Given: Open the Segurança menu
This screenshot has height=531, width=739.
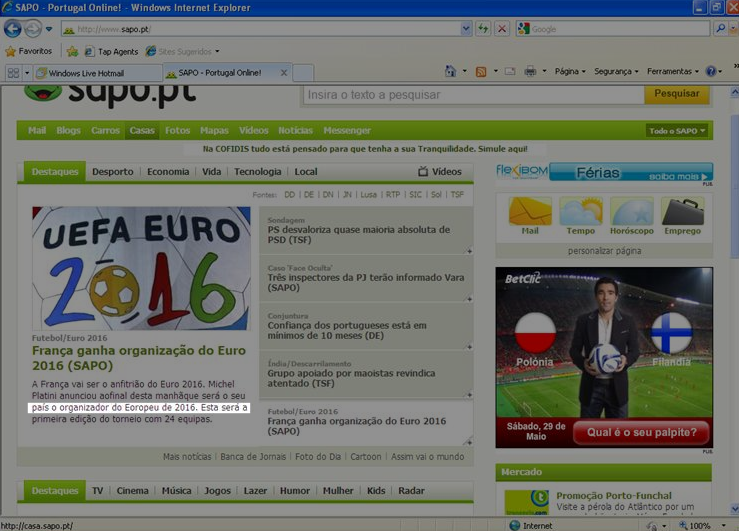Looking at the screenshot, I should point(616,71).
